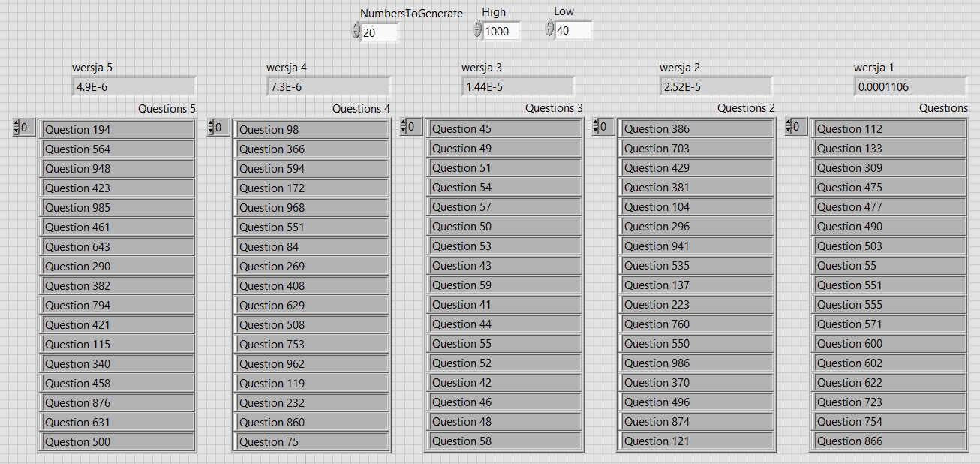Select the 'Question 985' row
Viewport: 980px width, 464px height.
118,207
